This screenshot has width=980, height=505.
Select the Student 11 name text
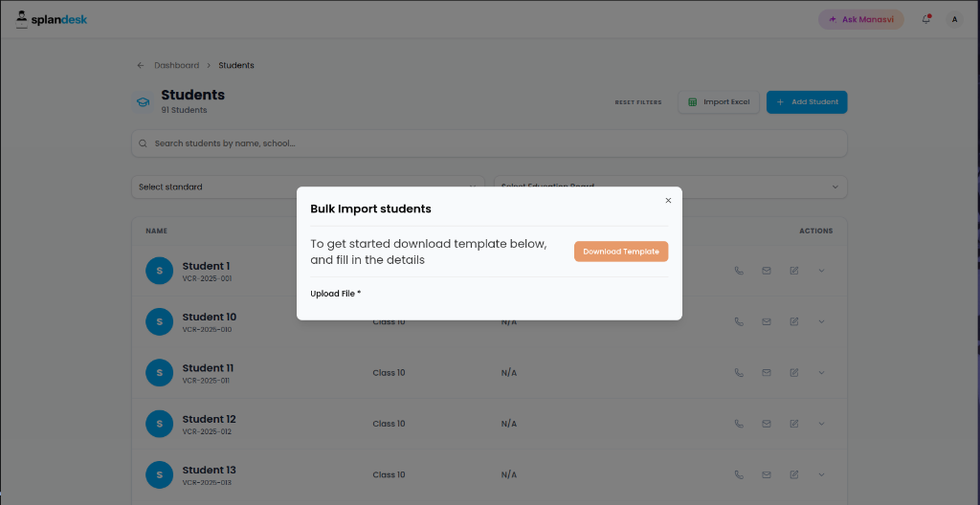click(208, 368)
